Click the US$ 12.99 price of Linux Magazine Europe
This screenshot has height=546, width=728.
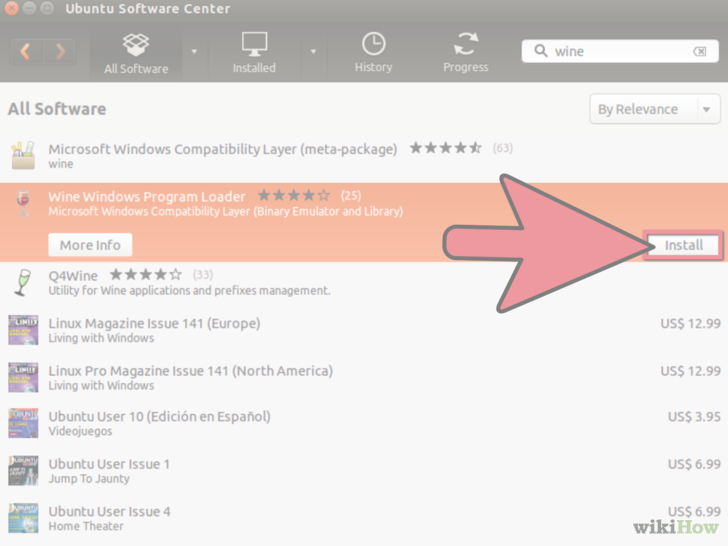690,323
